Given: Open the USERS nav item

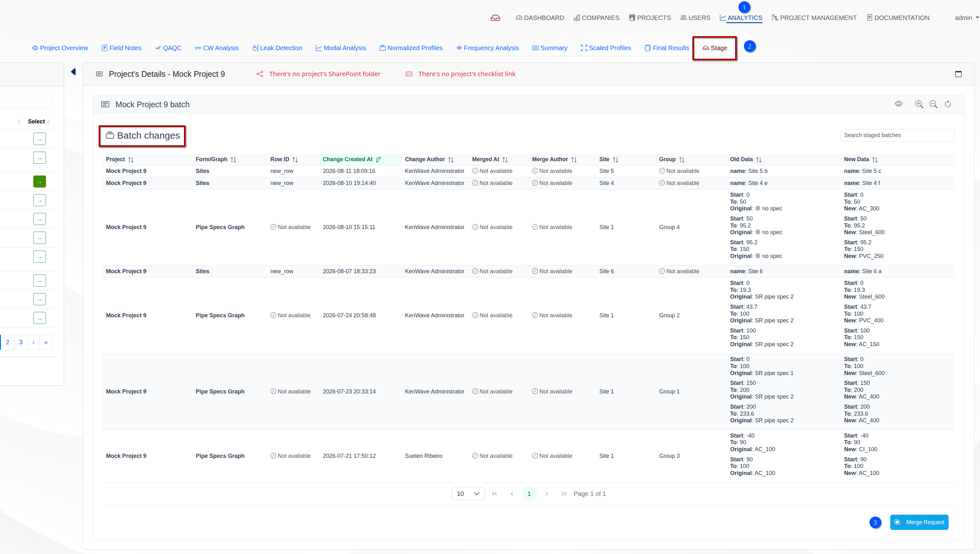Looking at the screenshot, I should coord(695,18).
